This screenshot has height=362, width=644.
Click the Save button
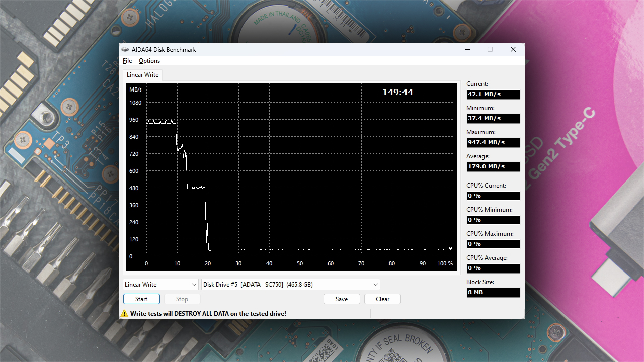point(342,299)
